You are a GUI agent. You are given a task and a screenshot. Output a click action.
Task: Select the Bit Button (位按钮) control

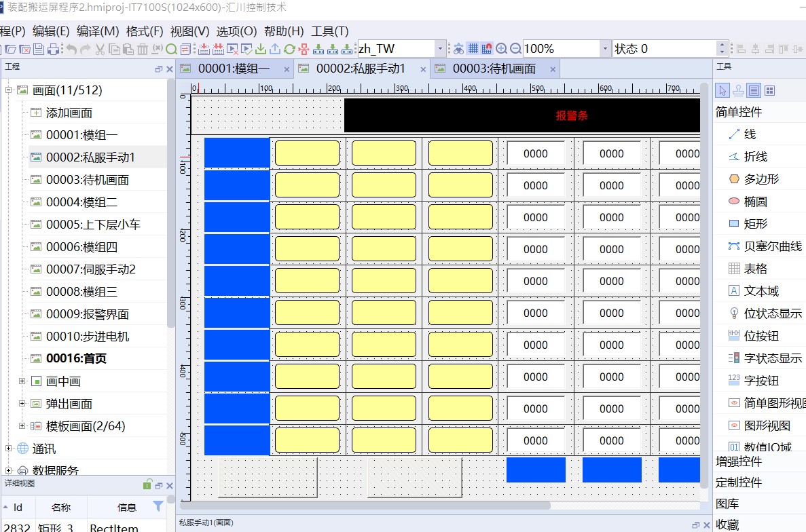coord(761,336)
